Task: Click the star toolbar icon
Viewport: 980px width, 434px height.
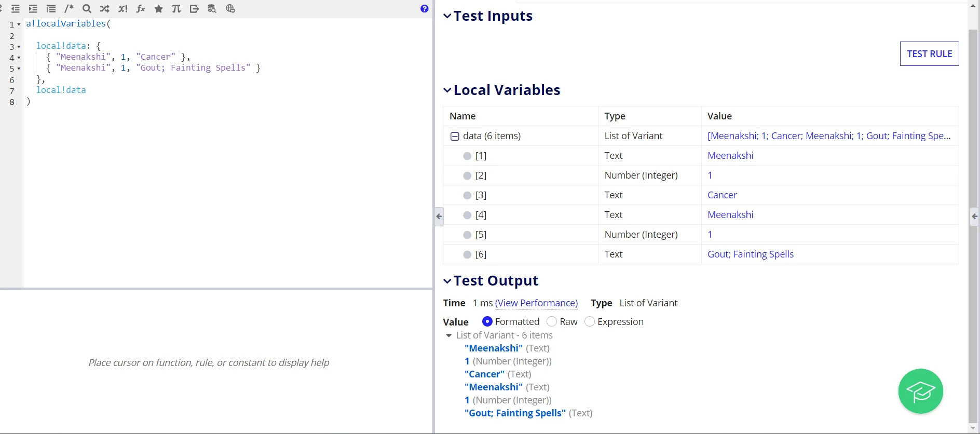Action: coord(159,9)
